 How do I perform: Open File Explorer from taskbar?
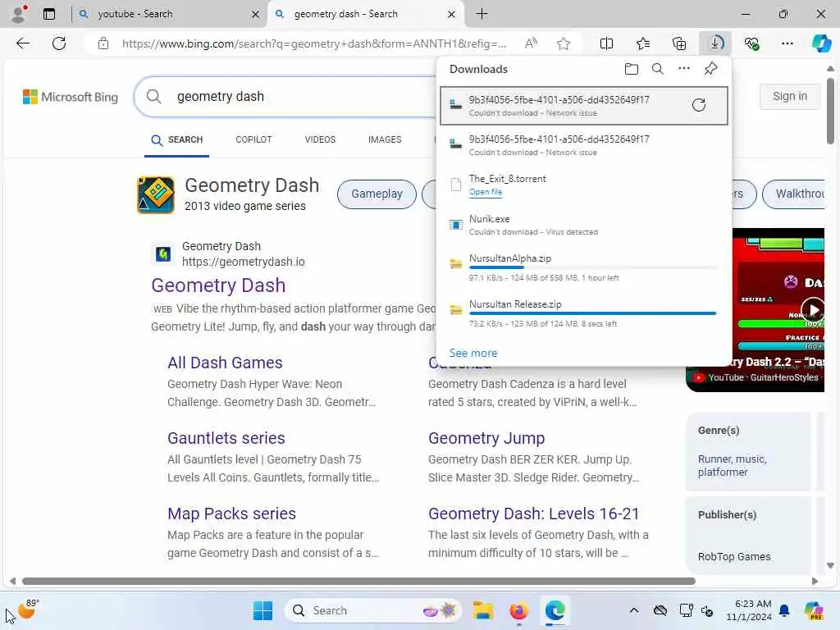point(482,610)
